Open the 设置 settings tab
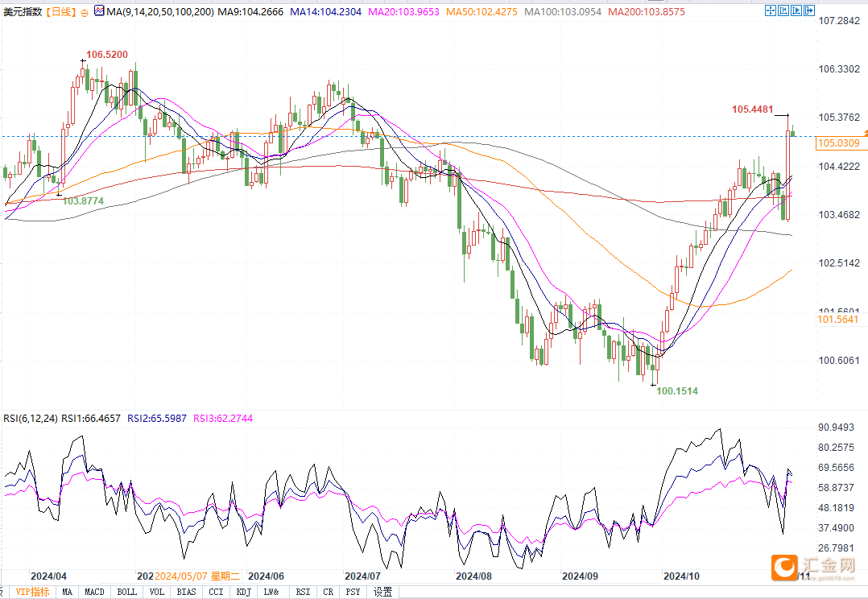868x599 pixels. tap(382, 592)
